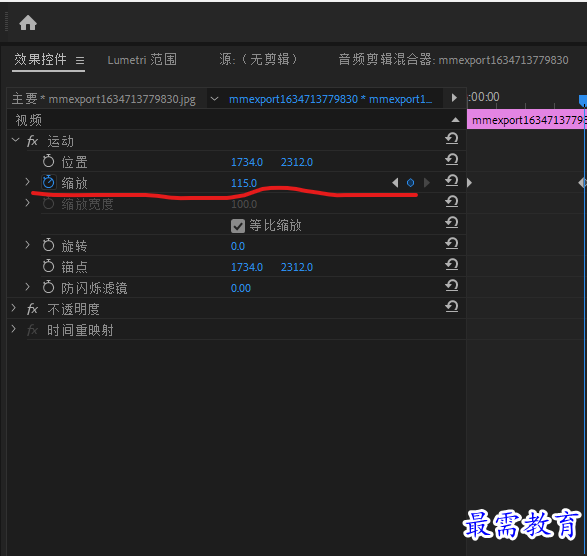
Task: Toggle the fx switch for 时间重映射
Action: click(x=33, y=330)
